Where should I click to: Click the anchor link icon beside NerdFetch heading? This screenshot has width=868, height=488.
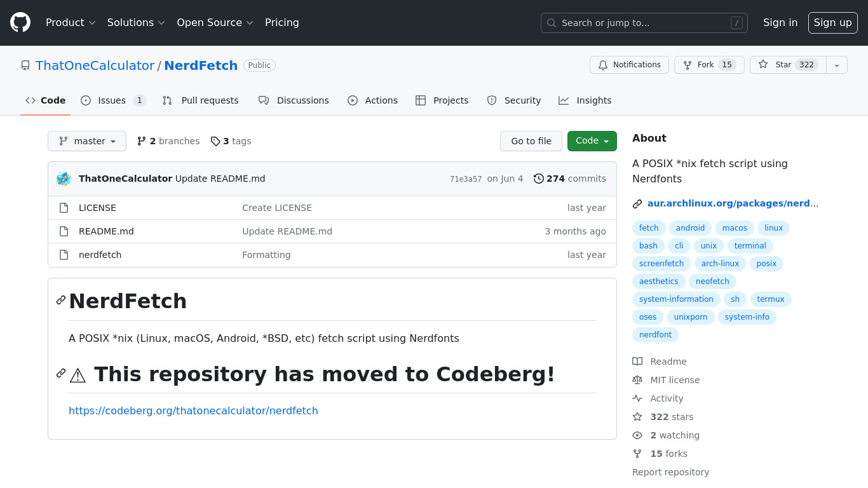click(61, 300)
